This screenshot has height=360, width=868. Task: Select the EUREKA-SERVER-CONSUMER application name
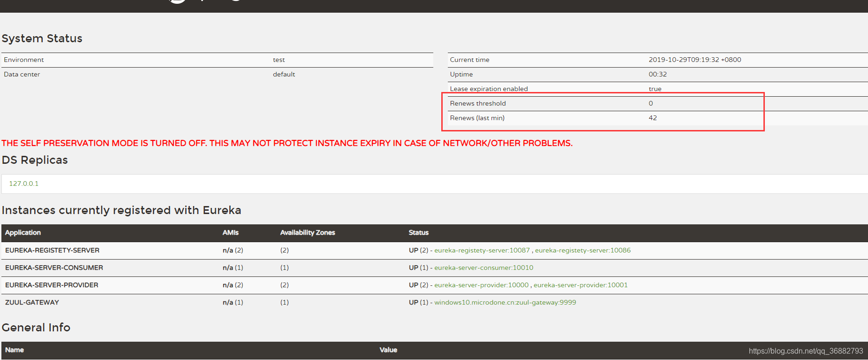pyautogui.click(x=54, y=268)
